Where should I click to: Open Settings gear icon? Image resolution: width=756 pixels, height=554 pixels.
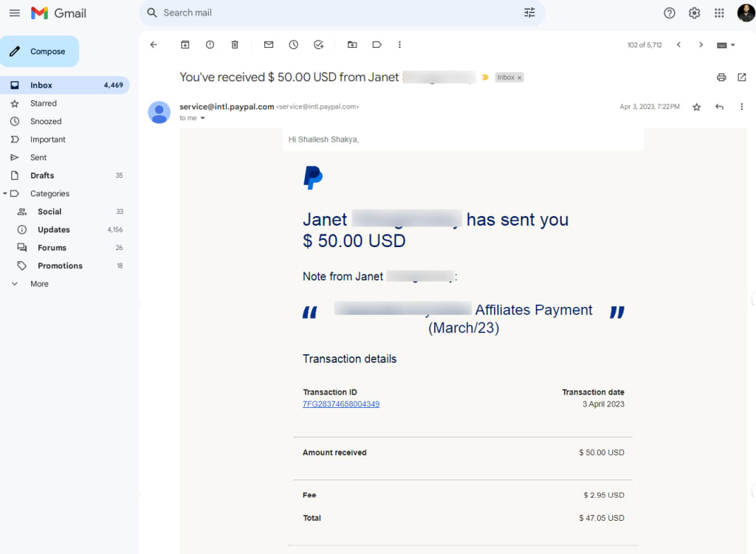[x=694, y=13]
